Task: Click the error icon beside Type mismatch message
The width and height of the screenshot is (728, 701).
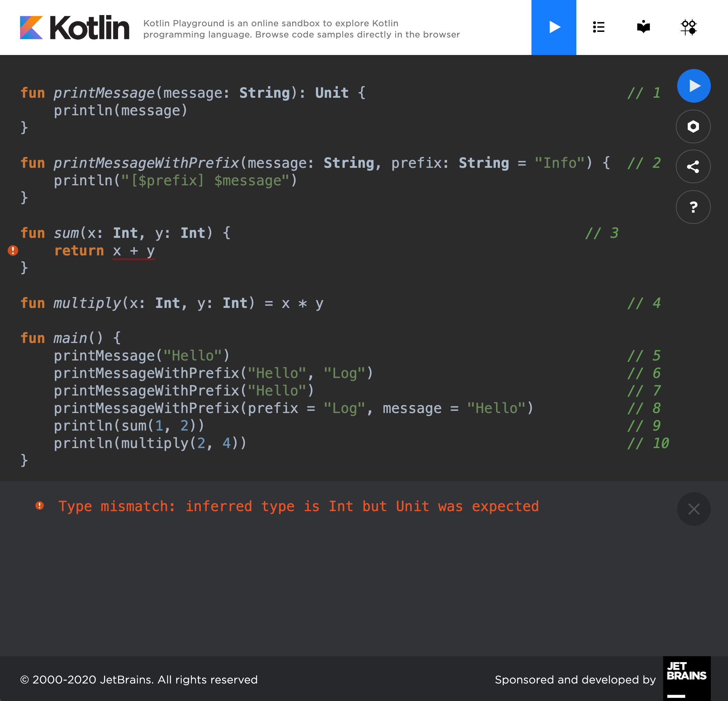Action: (40, 506)
